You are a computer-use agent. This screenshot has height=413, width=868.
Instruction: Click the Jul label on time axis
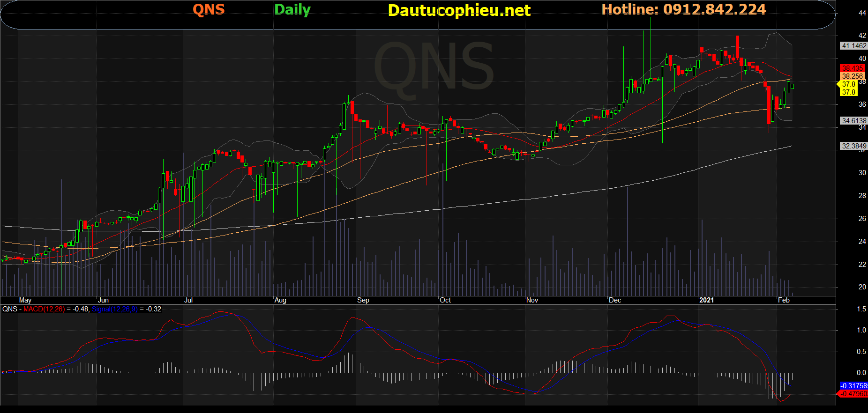pos(188,300)
